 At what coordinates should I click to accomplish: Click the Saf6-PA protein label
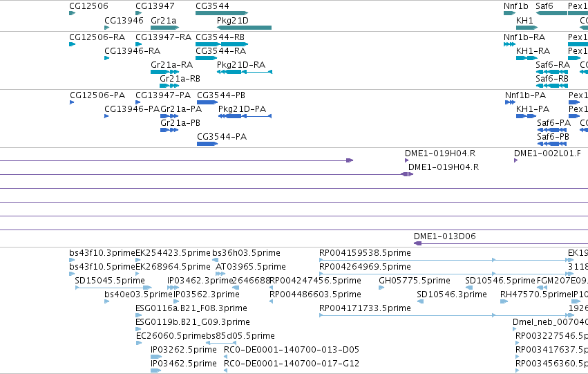click(553, 123)
